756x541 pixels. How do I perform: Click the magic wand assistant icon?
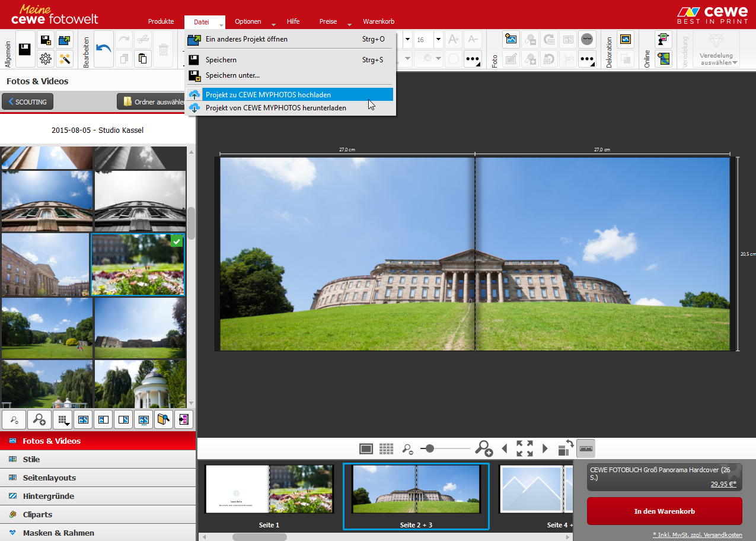point(64,59)
